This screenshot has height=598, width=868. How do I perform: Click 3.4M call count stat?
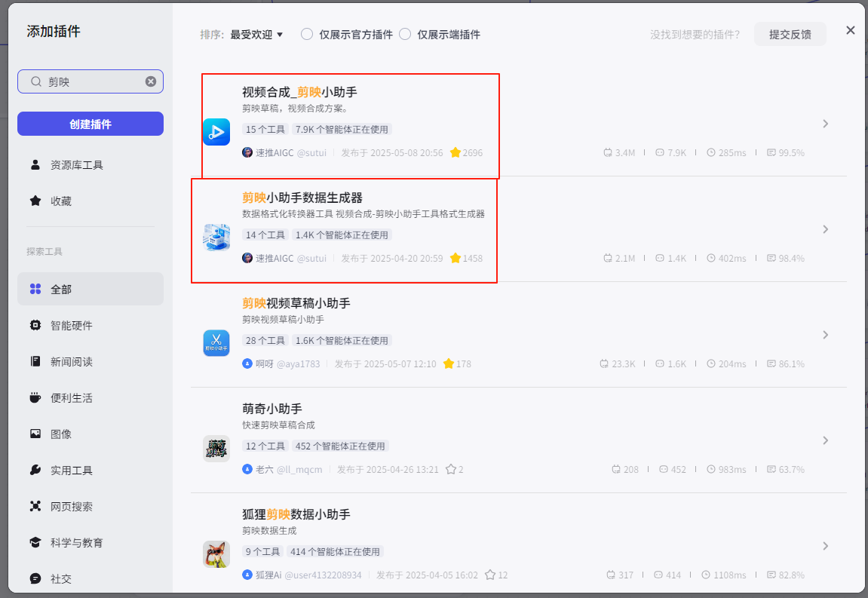click(x=619, y=152)
